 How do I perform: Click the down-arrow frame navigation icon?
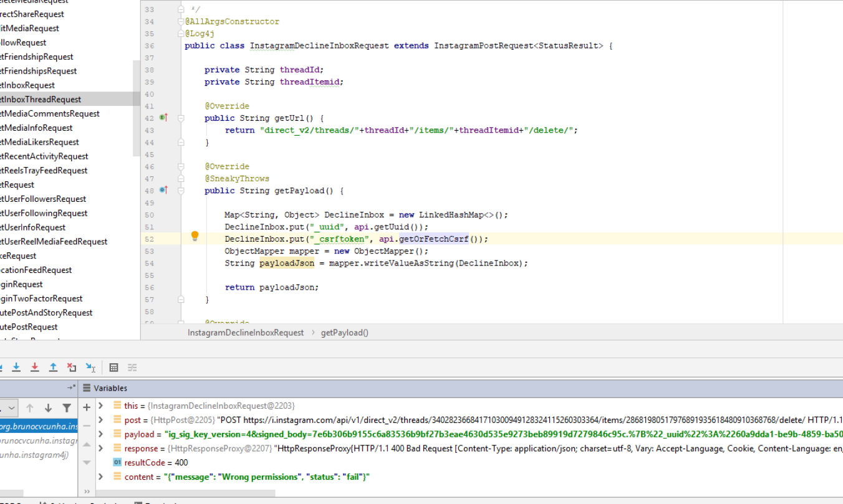tap(48, 408)
